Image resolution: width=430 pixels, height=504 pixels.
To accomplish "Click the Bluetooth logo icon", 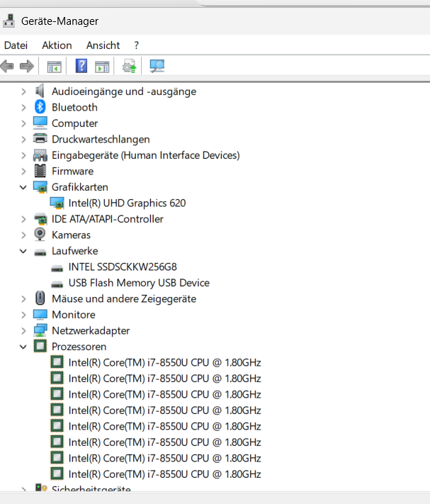I will tap(40, 107).
